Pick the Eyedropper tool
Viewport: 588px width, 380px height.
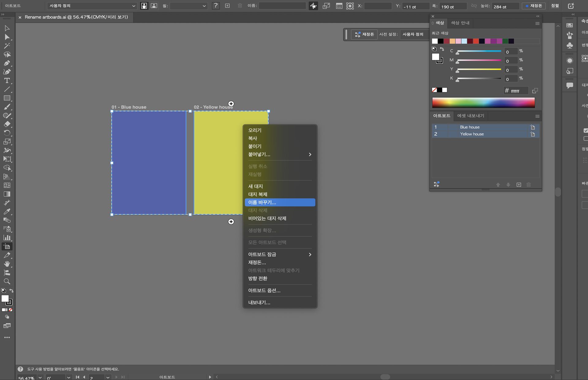tap(7, 211)
